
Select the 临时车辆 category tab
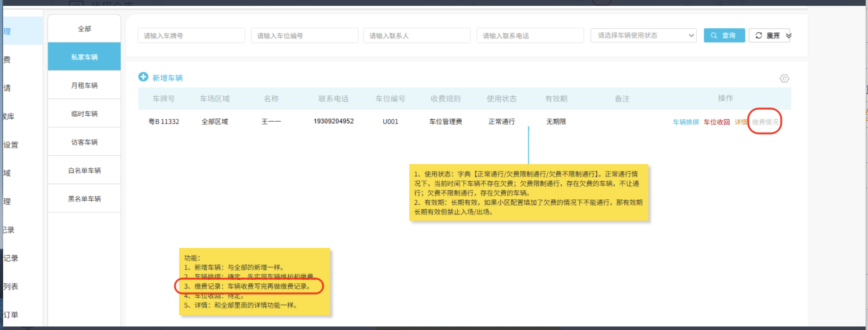[x=84, y=114]
